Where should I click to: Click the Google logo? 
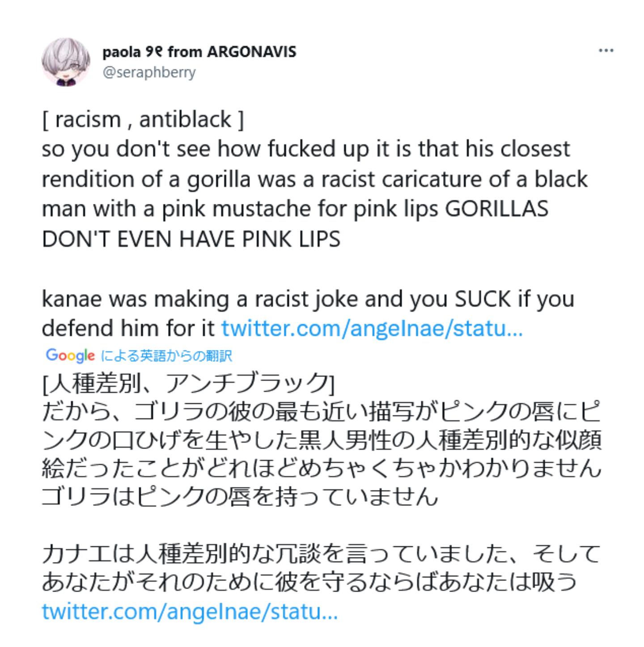[70, 355]
